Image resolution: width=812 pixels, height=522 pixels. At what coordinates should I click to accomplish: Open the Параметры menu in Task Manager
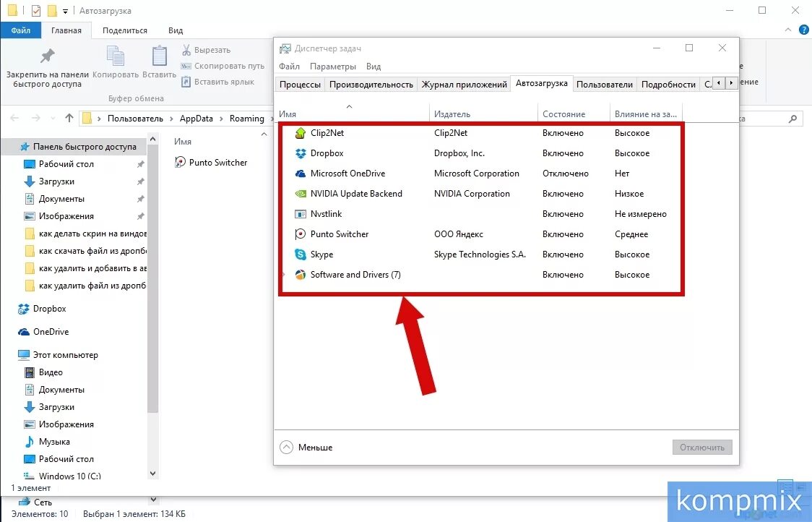(x=333, y=66)
